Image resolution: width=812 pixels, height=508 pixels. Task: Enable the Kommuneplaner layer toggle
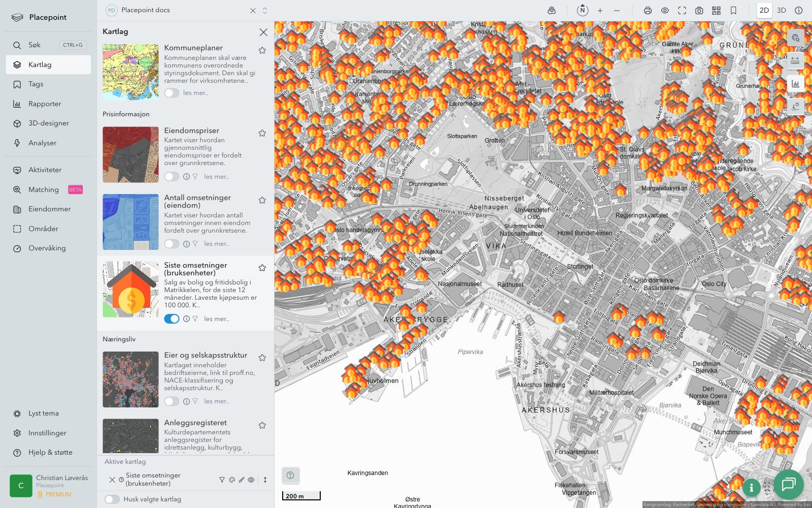[172, 93]
